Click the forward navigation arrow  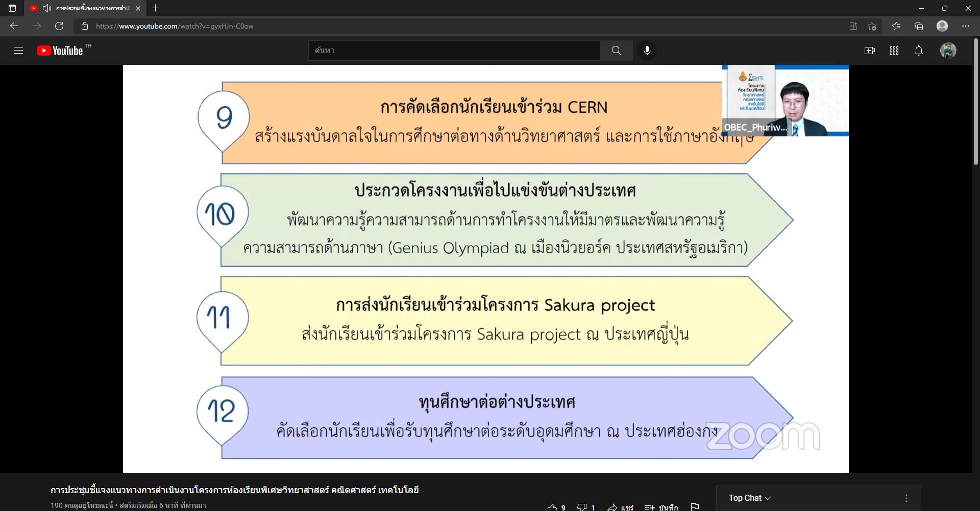coord(37,26)
